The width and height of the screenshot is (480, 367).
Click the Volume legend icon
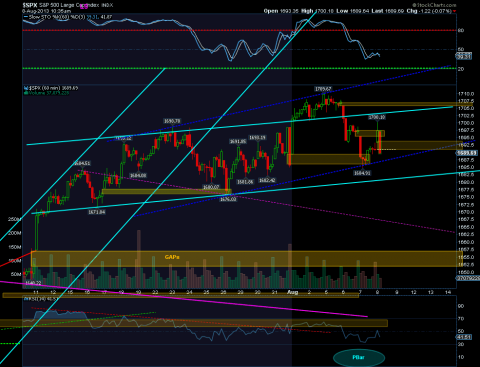pyautogui.click(x=26, y=93)
